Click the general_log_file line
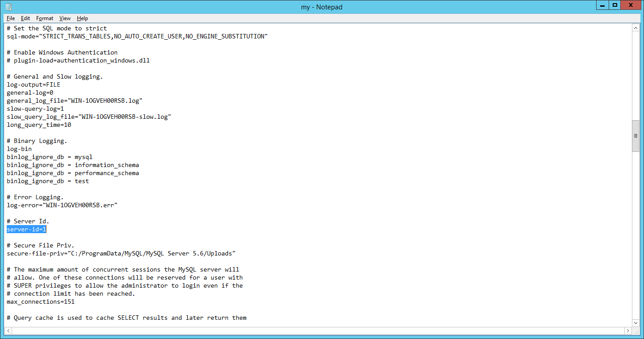The width and height of the screenshot is (644, 339). point(75,100)
